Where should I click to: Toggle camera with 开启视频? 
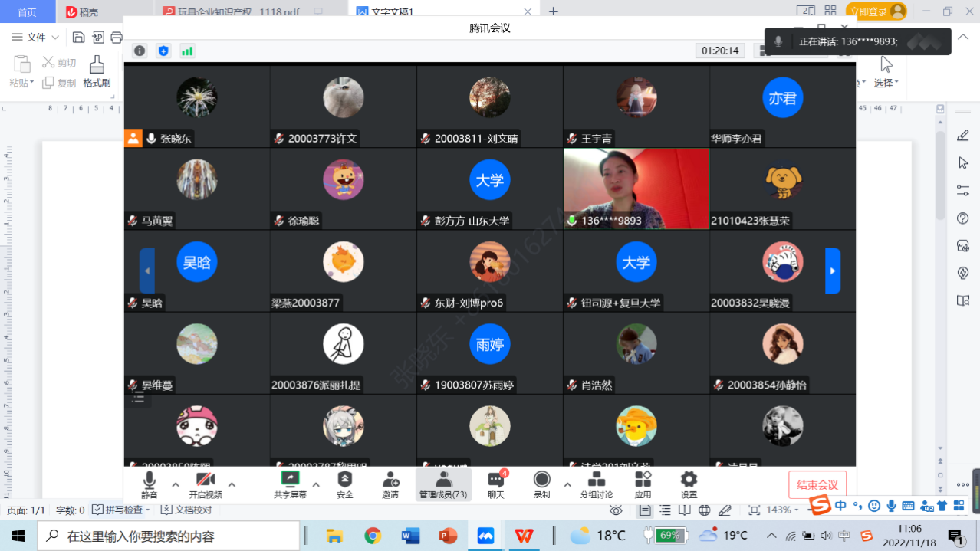pyautogui.click(x=205, y=480)
